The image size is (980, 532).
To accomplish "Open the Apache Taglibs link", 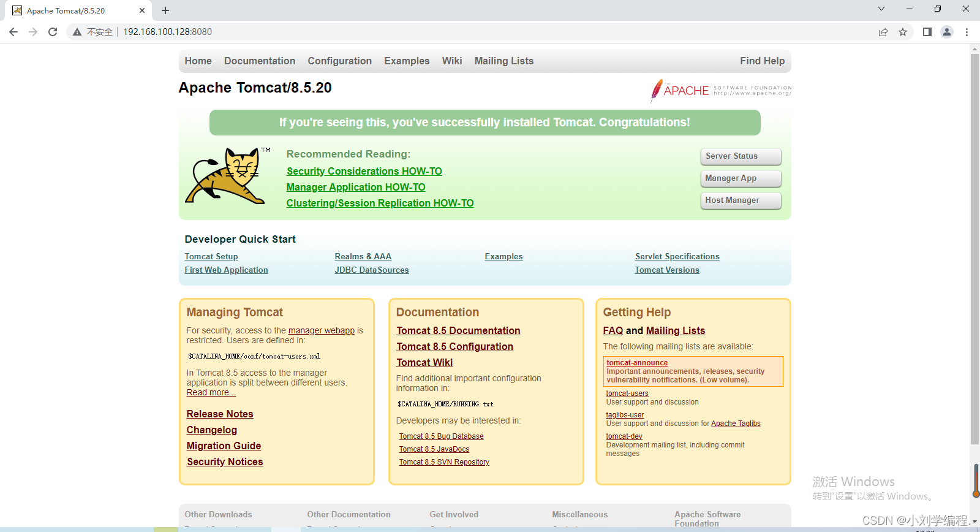I will [x=736, y=424].
